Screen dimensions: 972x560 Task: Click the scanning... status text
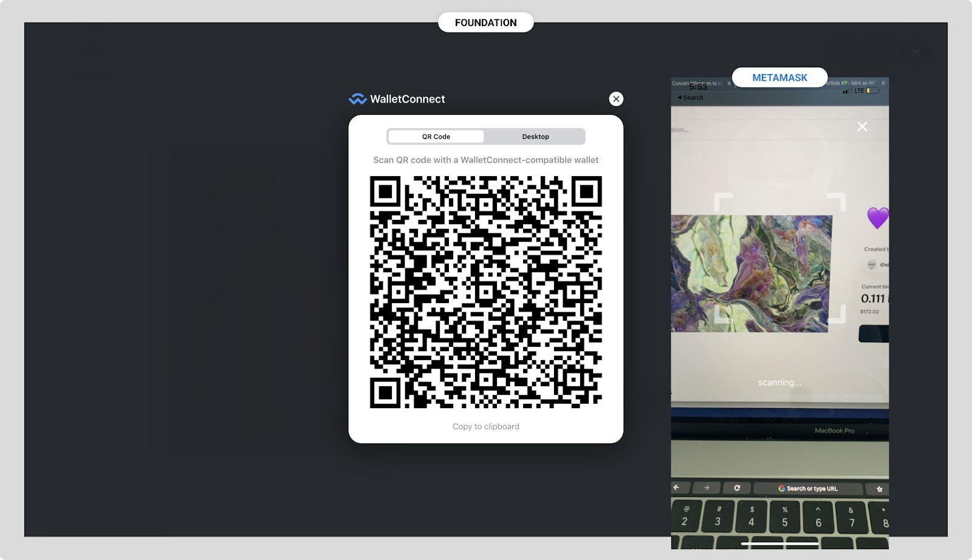tap(780, 383)
